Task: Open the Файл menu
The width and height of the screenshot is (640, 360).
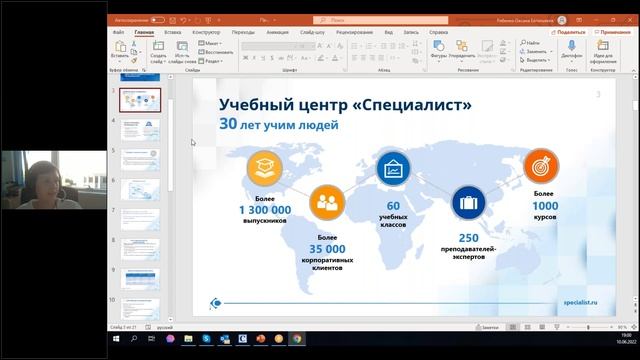Action: click(x=119, y=32)
